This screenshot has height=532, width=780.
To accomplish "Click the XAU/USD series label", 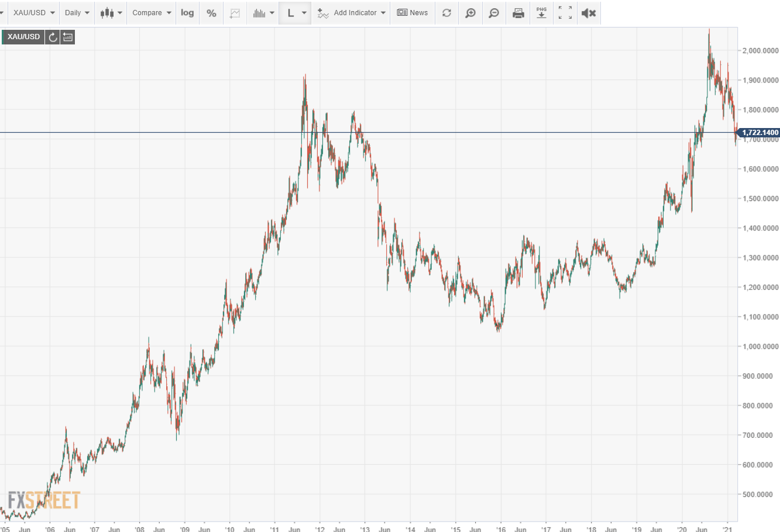I will [24, 37].
